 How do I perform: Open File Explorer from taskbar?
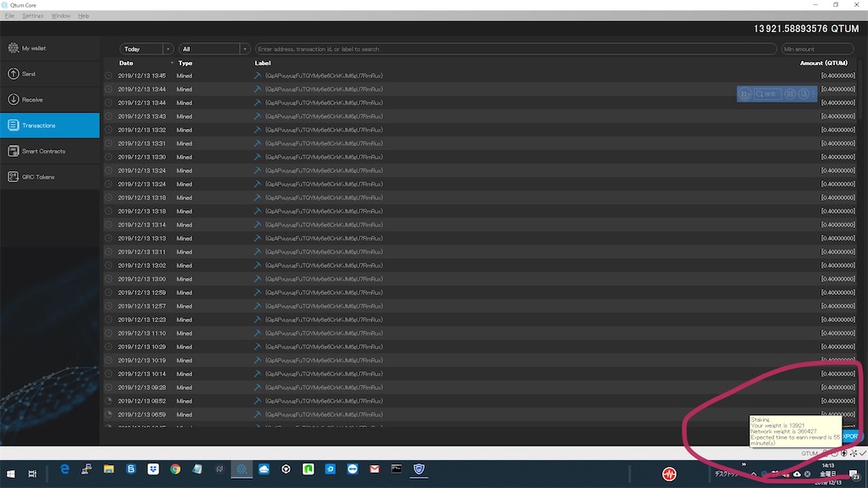[108, 469]
